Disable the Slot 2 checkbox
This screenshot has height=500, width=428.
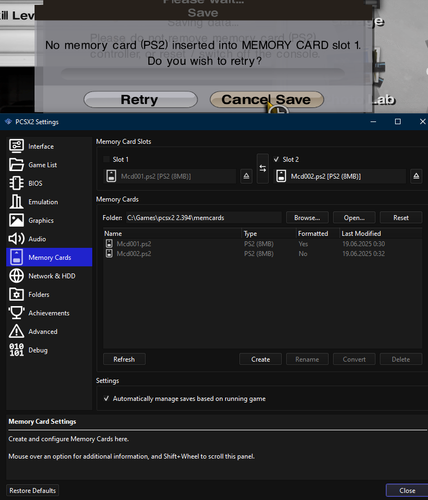point(276,159)
